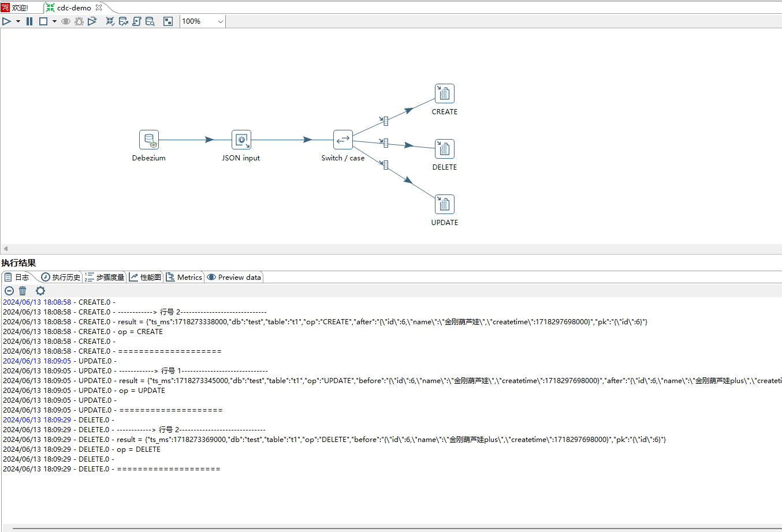
Task: Click the debug transformation bug icon
Action: point(79,21)
